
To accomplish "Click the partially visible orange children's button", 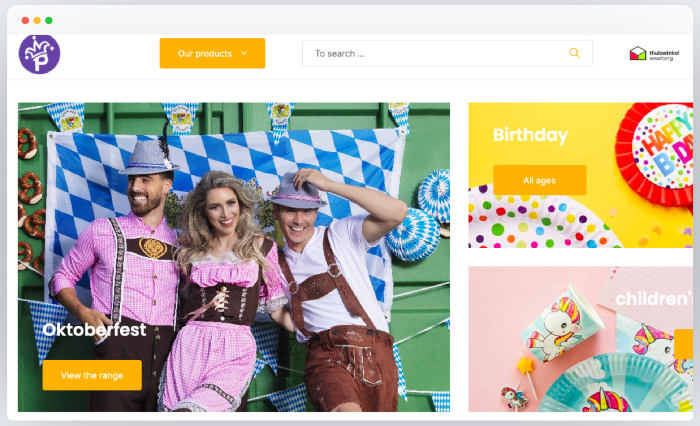I will pyautogui.click(x=684, y=344).
